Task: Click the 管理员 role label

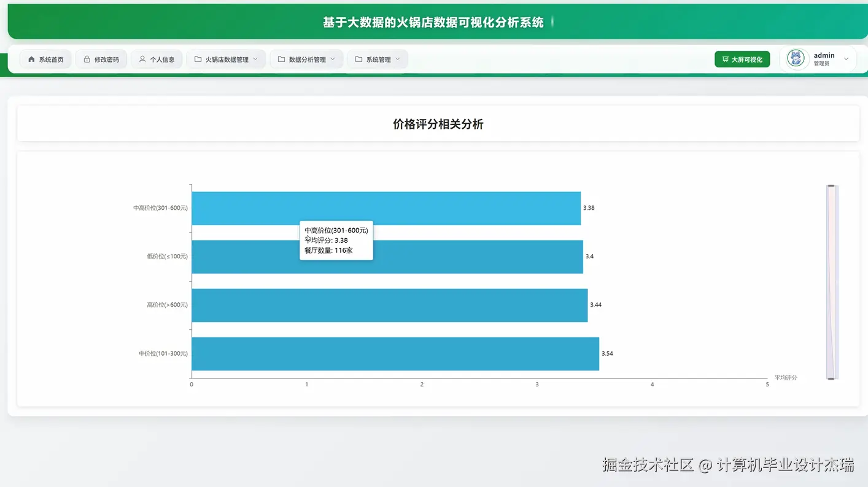Action: 821,64
